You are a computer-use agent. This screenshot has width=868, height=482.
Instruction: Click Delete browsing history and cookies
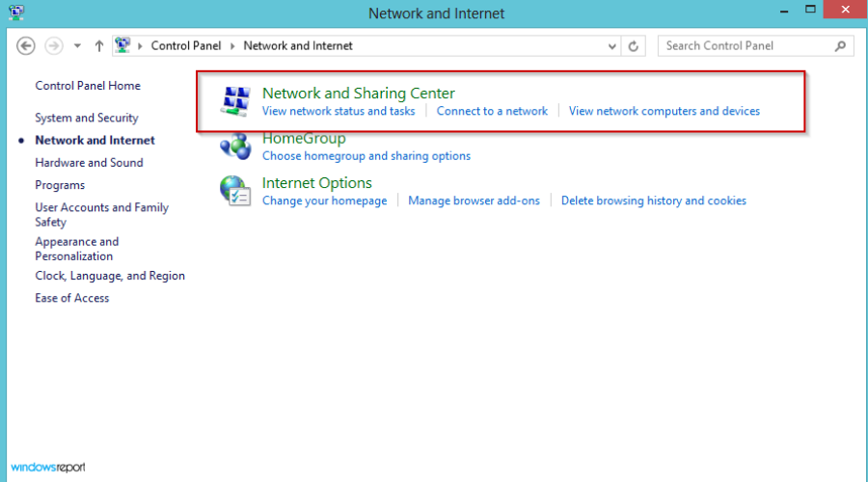tap(653, 201)
